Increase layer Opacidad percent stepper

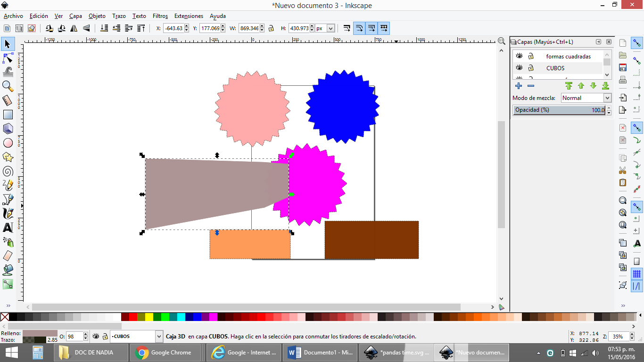point(609,108)
